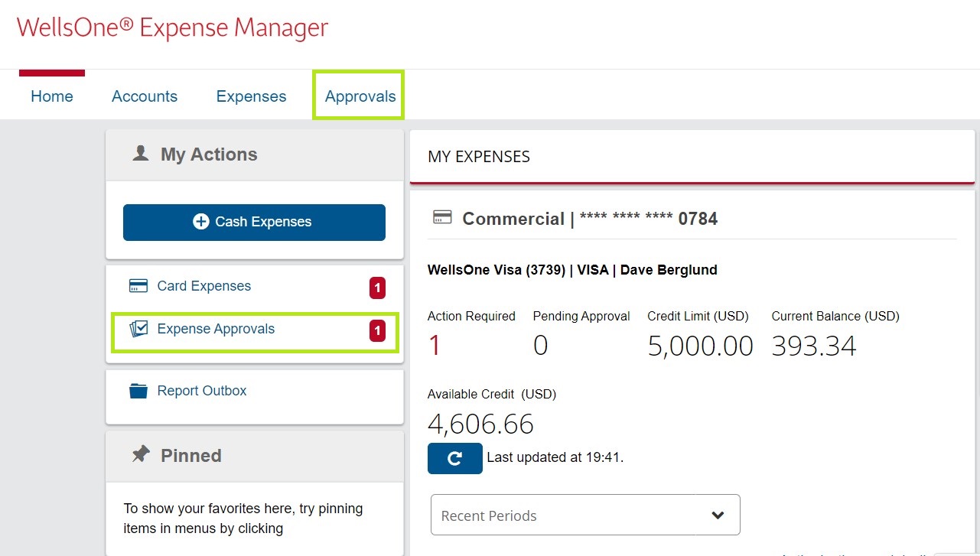Expand Recent Periods using its chevron arrow
The height and width of the screenshot is (556, 980).
(718, 515)
